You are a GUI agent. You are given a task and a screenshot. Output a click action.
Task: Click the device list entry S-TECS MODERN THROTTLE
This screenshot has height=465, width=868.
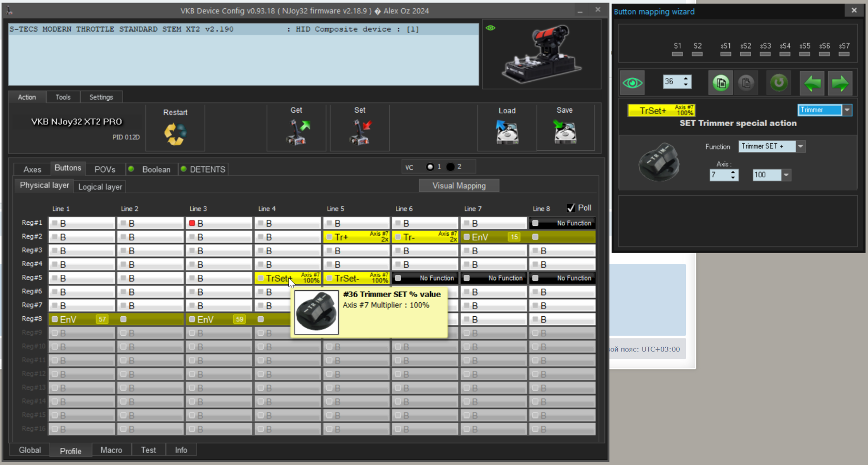pyautogui.click(x=243, y=29)
